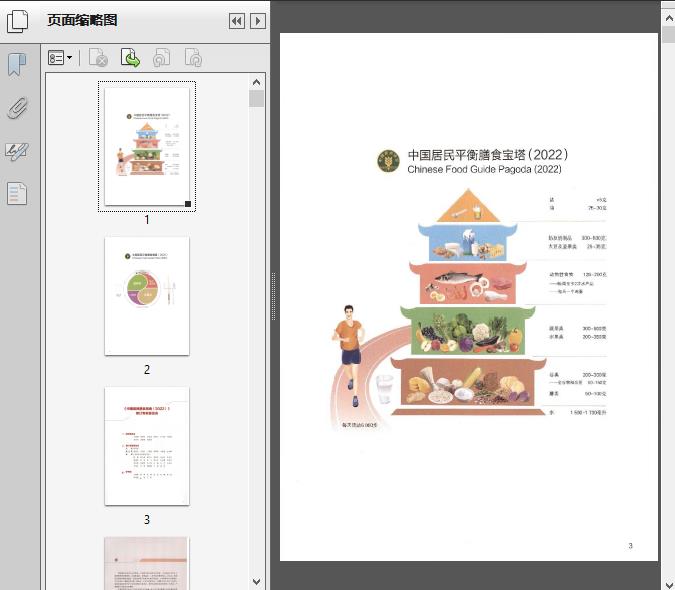Image resolution: width=675 pixels, height=590 pixels.
Task: Select page 1 thumbnail
Action: [x=147, y=146]
